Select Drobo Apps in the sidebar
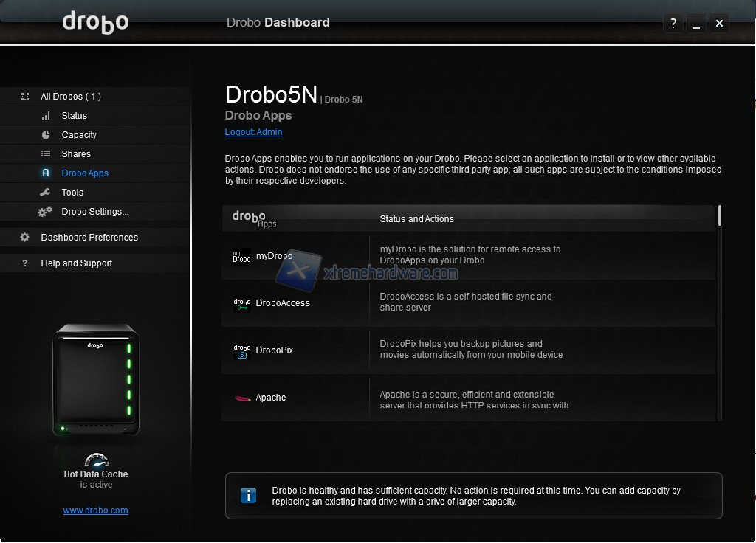Screen dimensions: 756x543 [85, 173]
